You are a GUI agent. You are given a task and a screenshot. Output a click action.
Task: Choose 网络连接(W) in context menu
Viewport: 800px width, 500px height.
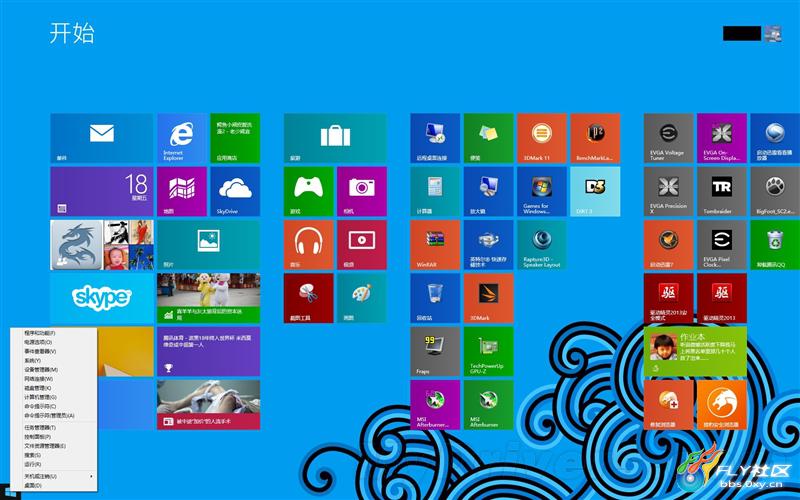(x=54, y=379)
